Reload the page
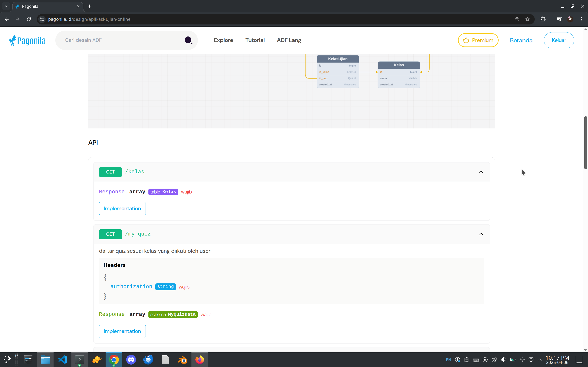This screenshot has height=367, width=588. pyautogui.click(x=29, y=19)
